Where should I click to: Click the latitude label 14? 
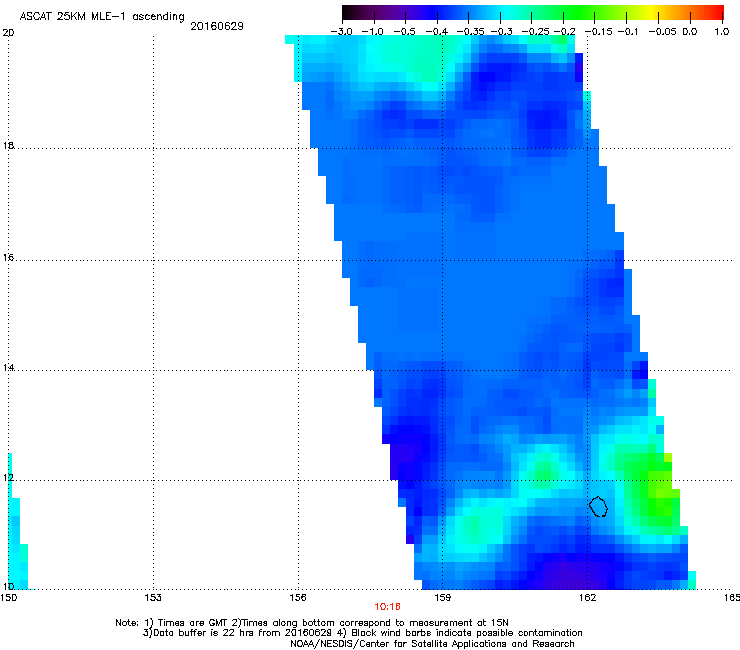tap(8, 368)
